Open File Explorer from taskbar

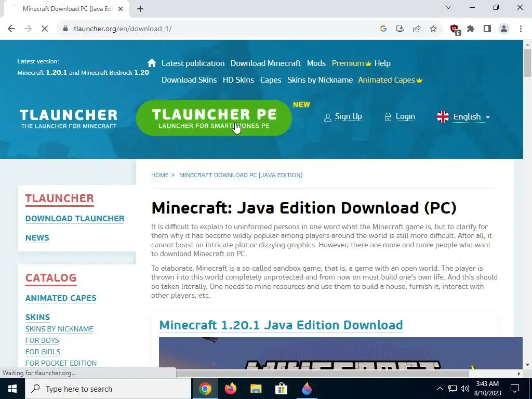click(256, 389)
